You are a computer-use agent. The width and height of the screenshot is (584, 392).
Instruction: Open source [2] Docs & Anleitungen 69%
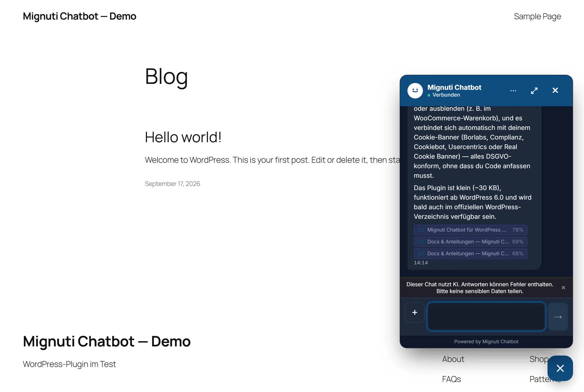[x=470, y=242]
